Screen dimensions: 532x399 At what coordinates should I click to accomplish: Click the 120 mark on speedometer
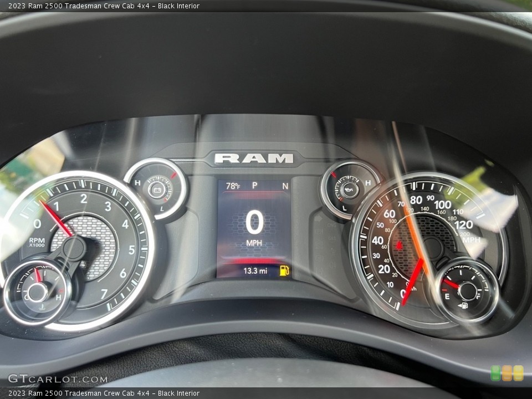click(x=463, y=224)
